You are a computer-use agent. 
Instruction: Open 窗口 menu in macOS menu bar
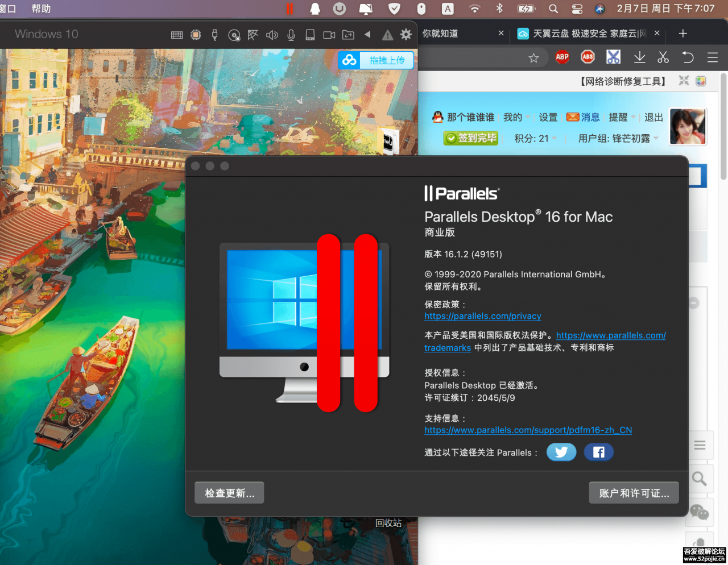pos(8,9)
